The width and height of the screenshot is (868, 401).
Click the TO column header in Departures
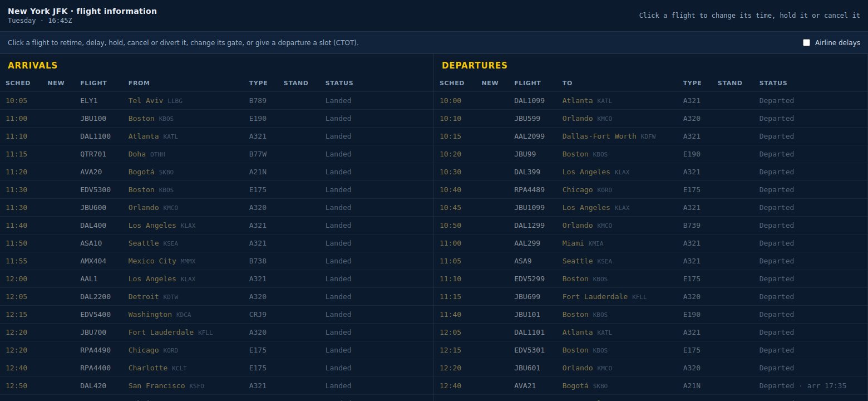pos(567,84)
